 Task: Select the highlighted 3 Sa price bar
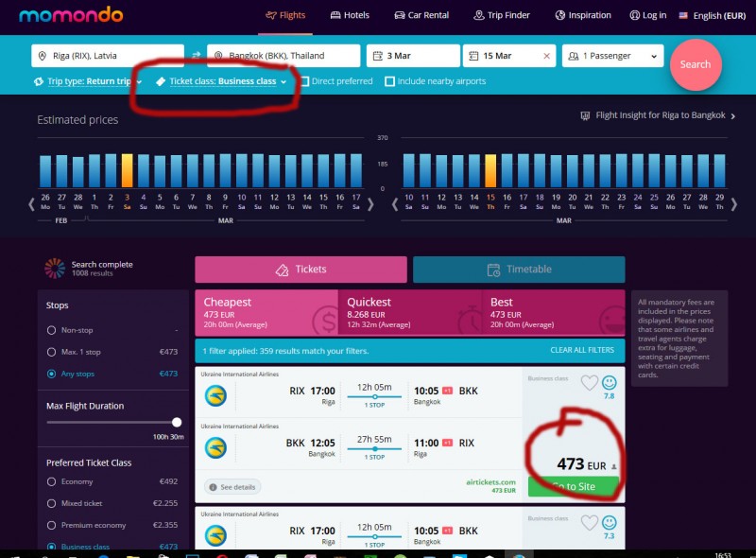(x=128, y=170)
